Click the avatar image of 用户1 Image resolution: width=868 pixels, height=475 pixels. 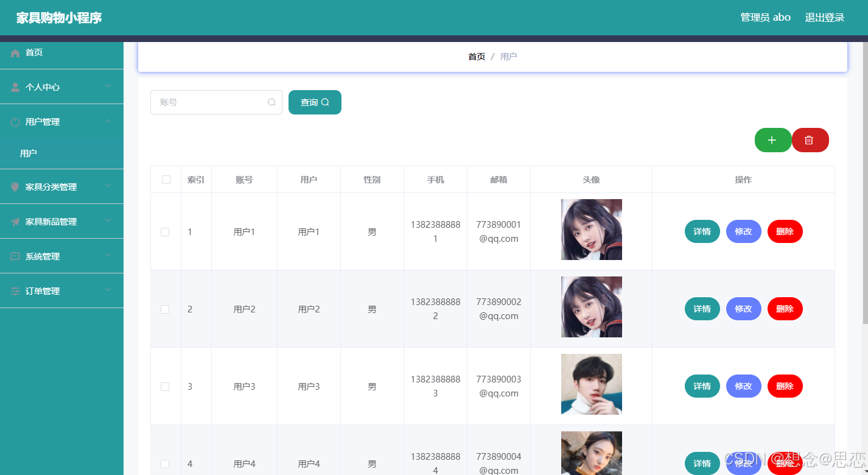(592, 230)
